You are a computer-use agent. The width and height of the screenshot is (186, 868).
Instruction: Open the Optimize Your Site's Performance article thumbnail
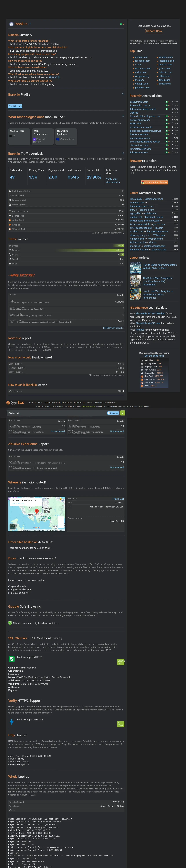point(136,294)
